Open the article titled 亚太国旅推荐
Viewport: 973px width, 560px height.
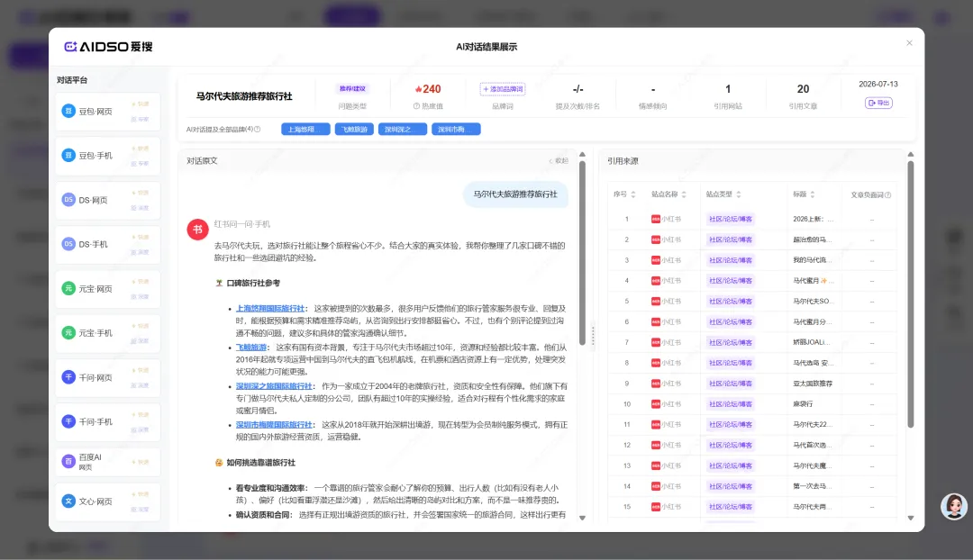click(x=813, y=384)
